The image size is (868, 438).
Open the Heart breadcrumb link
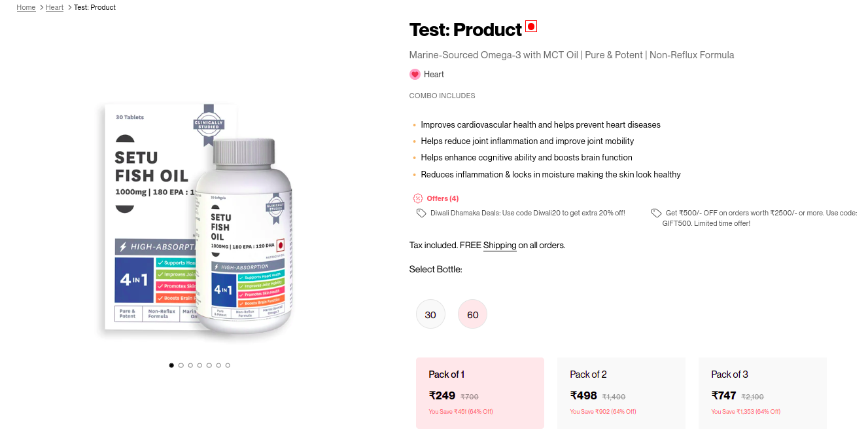54,7
